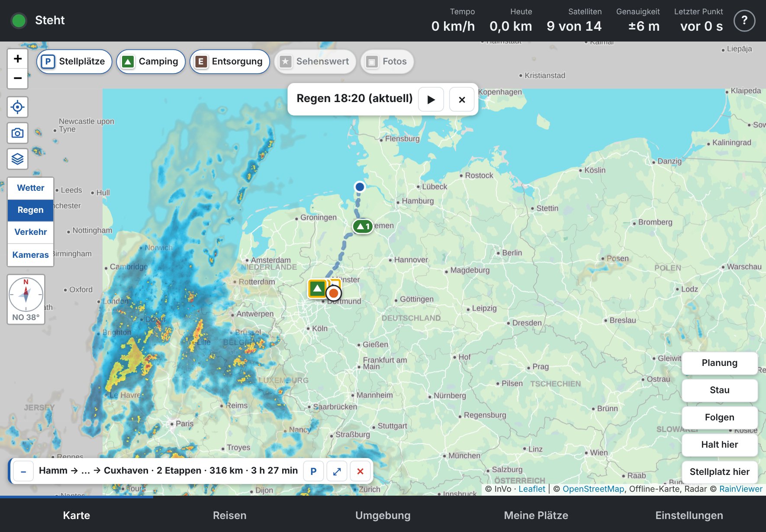This screenshot has height=532, width=766.
Task: Toggle Entsorgung filter chip
Action: [229, 61]
